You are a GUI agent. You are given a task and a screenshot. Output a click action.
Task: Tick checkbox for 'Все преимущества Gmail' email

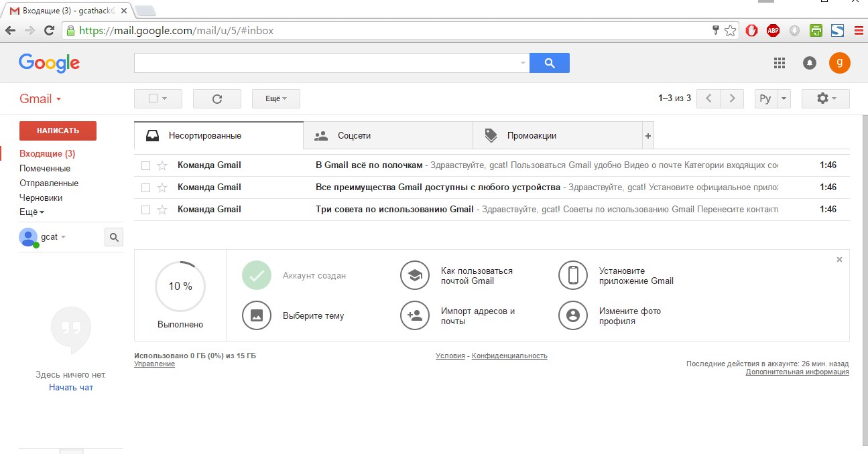[x=145, y=187]
